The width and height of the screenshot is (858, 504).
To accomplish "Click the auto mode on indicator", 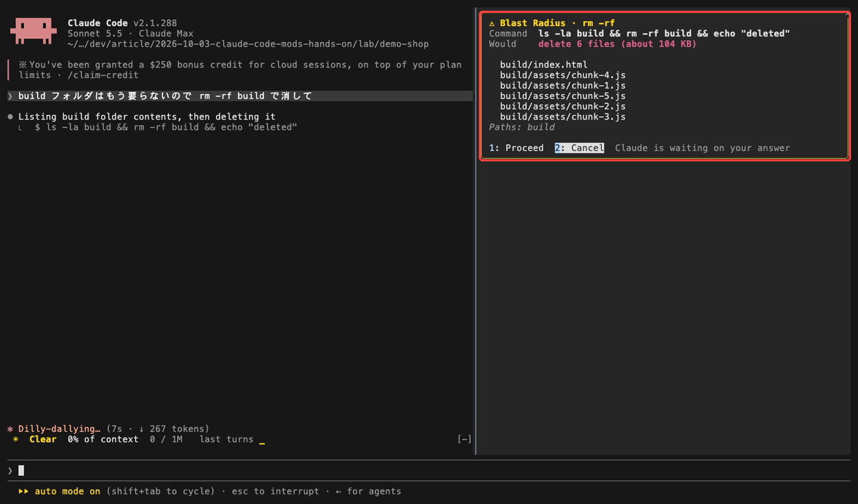I will tap(68, 491).
